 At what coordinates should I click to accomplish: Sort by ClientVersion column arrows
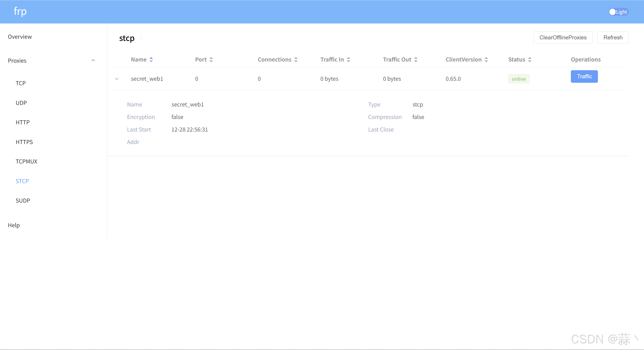486,59
